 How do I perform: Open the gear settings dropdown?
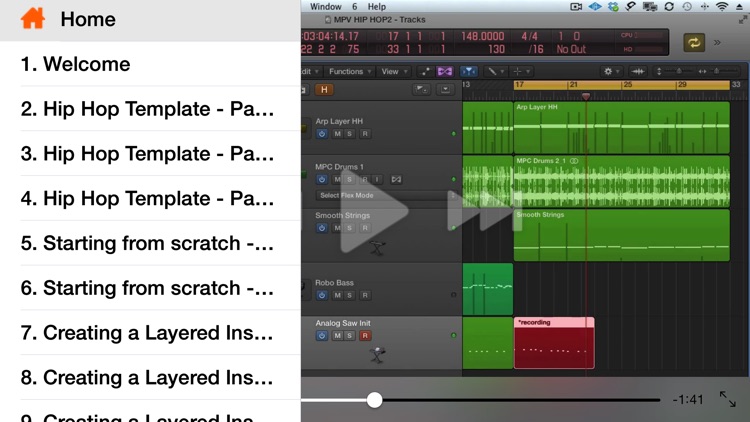(611, 71)
